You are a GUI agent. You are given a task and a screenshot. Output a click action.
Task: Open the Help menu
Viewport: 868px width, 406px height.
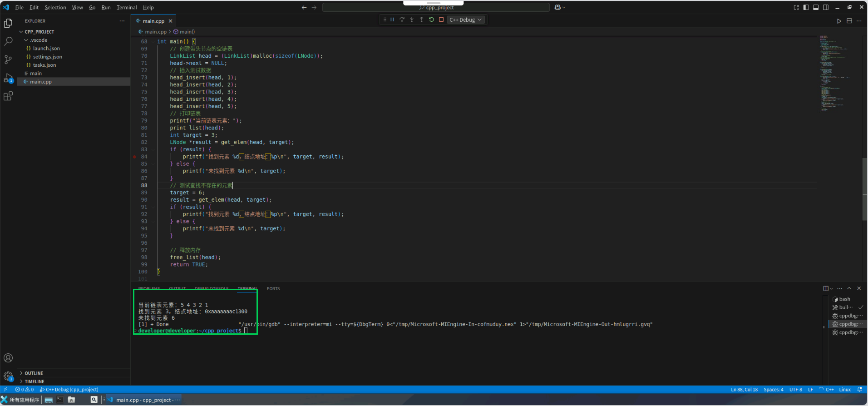point(148,7)
